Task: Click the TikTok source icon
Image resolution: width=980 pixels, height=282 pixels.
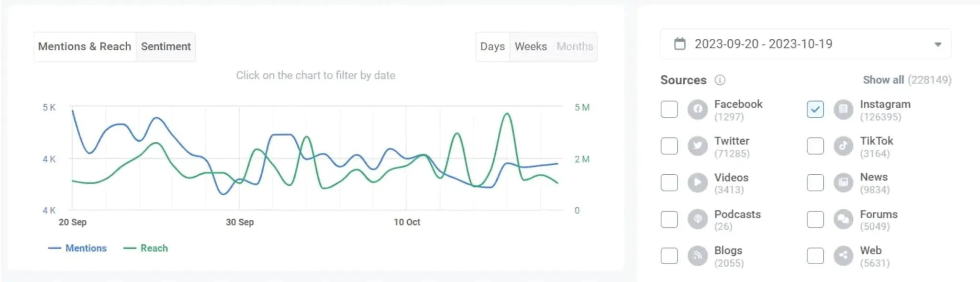Action: point(843,146)
